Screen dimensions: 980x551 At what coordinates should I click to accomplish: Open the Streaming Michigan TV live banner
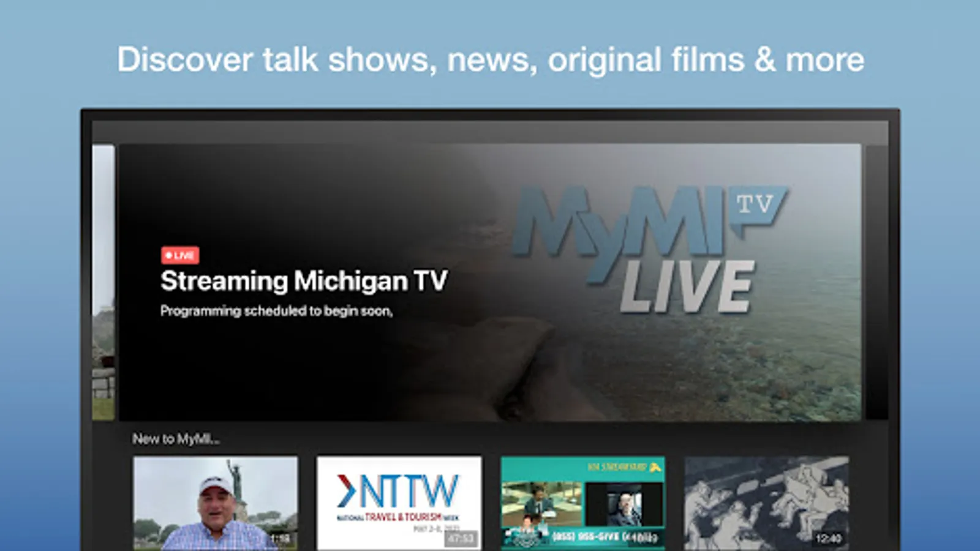[489, 282]
